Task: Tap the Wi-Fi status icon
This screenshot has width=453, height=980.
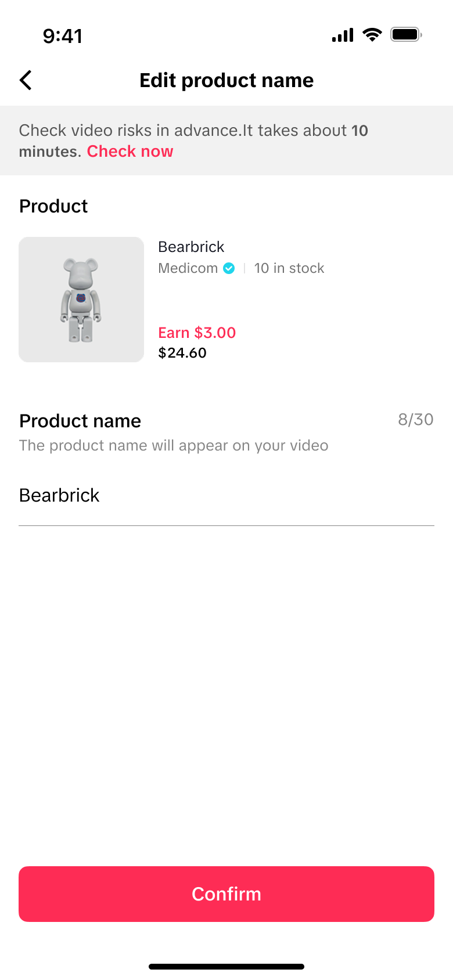Action: [x=372, y=35]
